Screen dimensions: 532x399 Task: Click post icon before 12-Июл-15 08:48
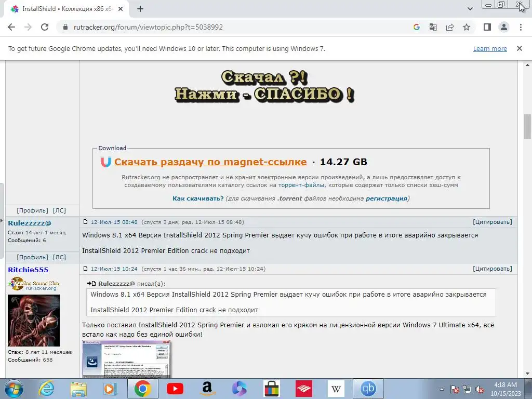86,222
